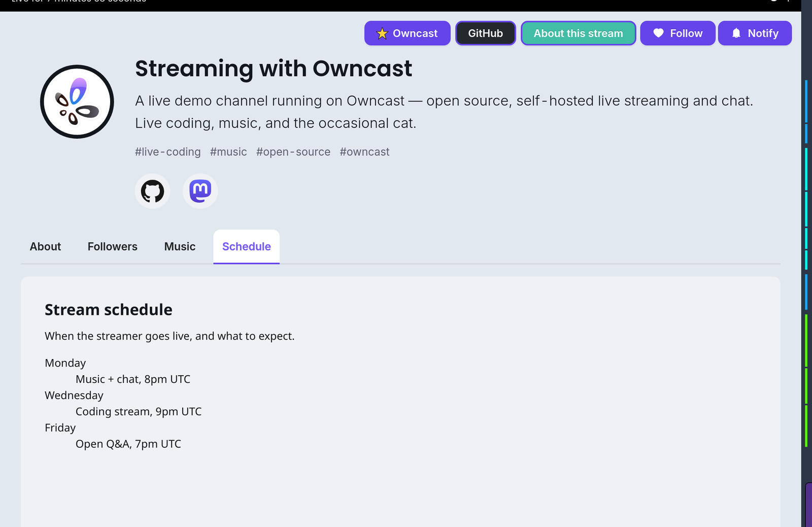812x527 pixels.
Task: Click the #open-source tag
Action: tap(293, 152)
